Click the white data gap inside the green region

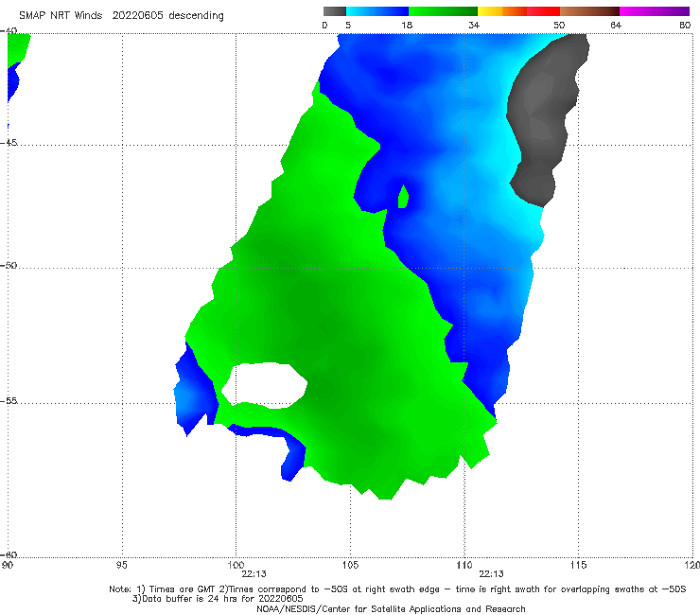[x=264, y=385]
